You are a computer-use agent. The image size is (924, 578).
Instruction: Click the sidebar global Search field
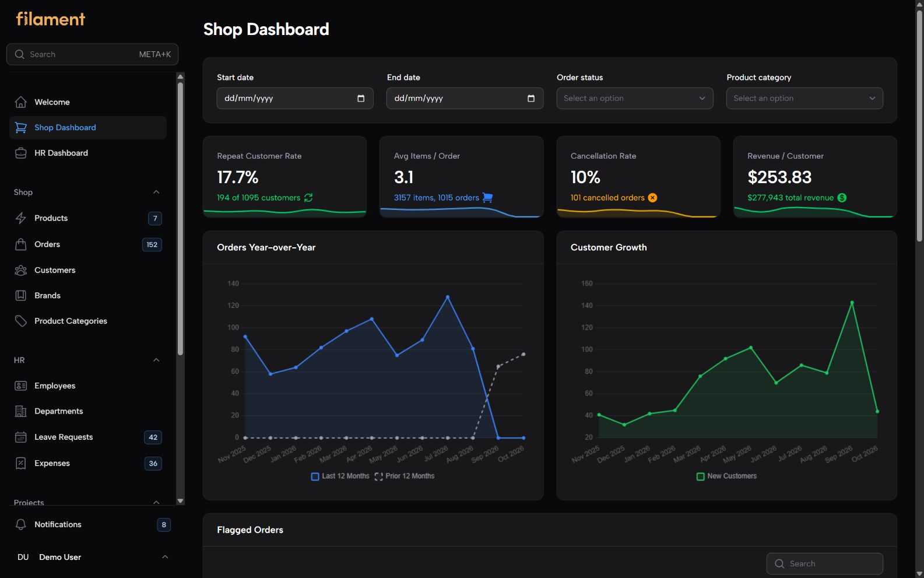92,54
